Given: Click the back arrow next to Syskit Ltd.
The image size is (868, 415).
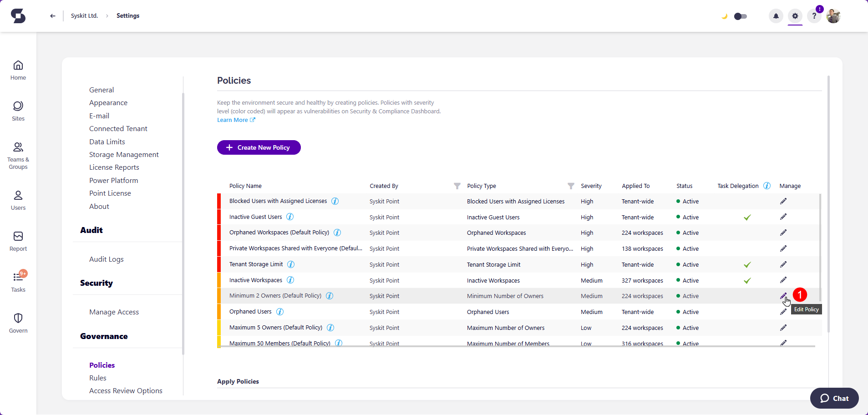Looking at the screenshot, I should 53,16.
